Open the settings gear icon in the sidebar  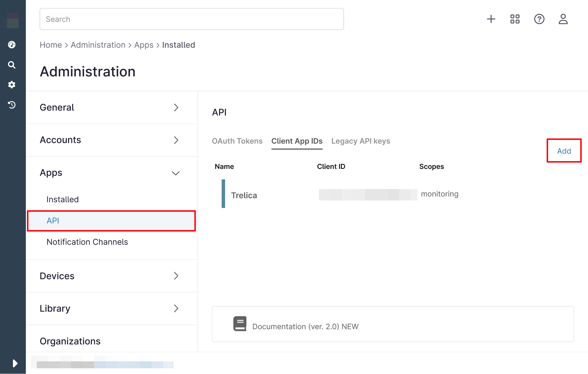click(12, 85)
